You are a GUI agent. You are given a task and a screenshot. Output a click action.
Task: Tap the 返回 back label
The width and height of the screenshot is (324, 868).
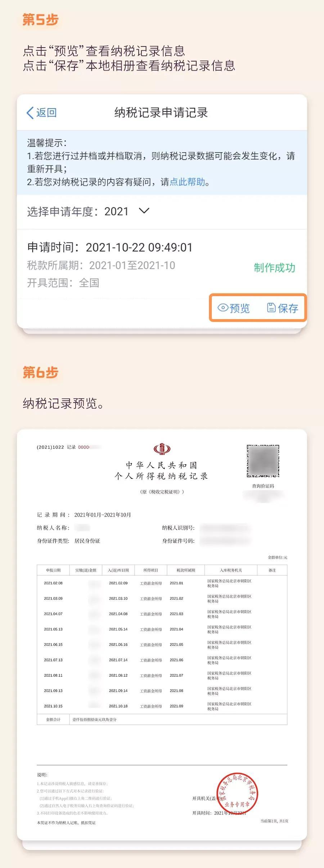46,113
